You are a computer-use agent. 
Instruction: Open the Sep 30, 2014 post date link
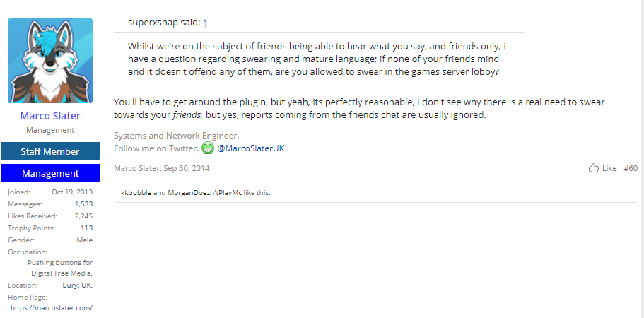coord(187,167)
